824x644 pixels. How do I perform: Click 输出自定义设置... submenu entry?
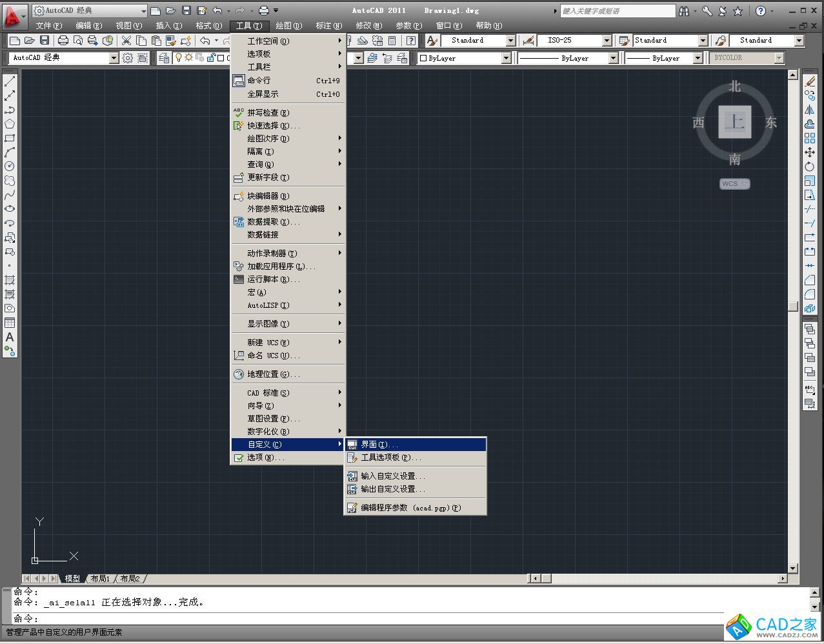click(416, 489)
